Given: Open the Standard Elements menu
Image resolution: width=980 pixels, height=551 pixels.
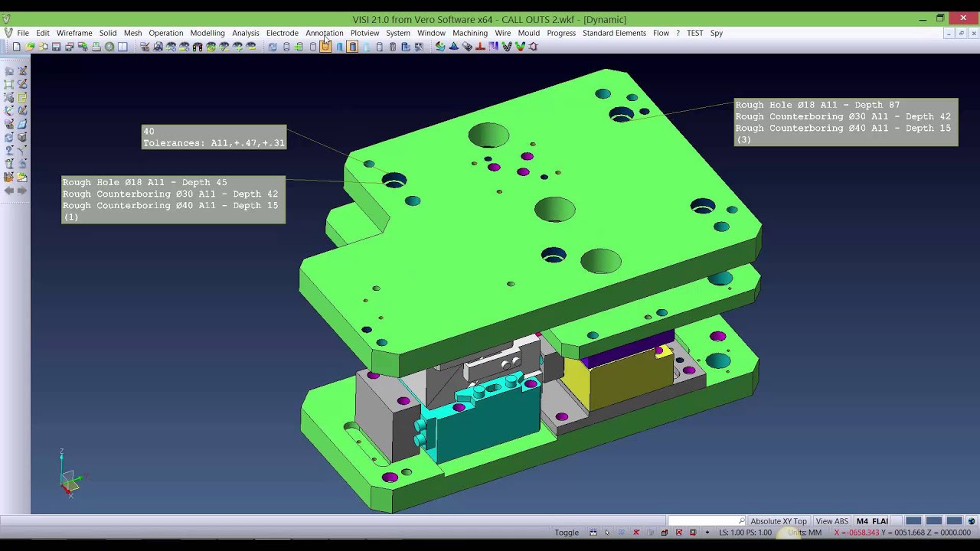Looking at the screenshot, I should point(614,33).
